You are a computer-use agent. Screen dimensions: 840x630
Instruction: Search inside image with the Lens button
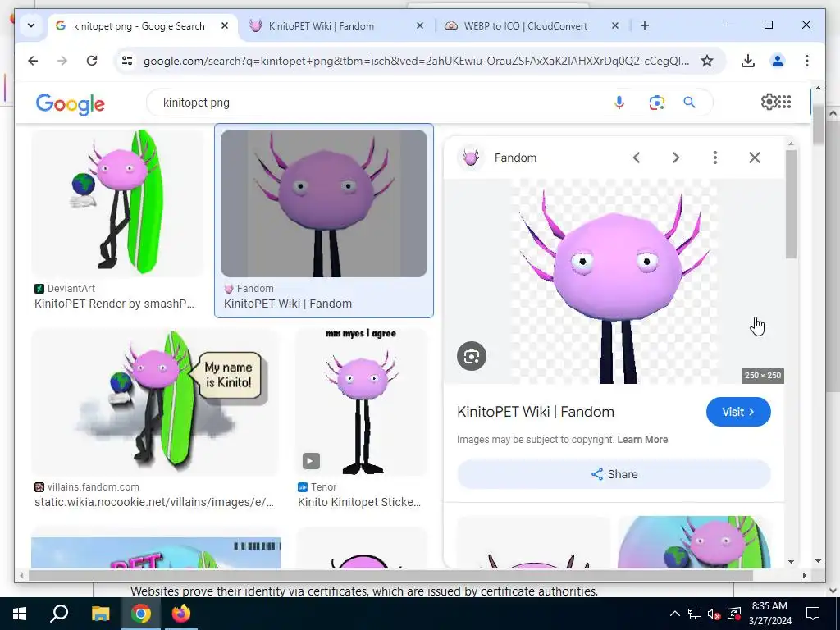[472, 356]
